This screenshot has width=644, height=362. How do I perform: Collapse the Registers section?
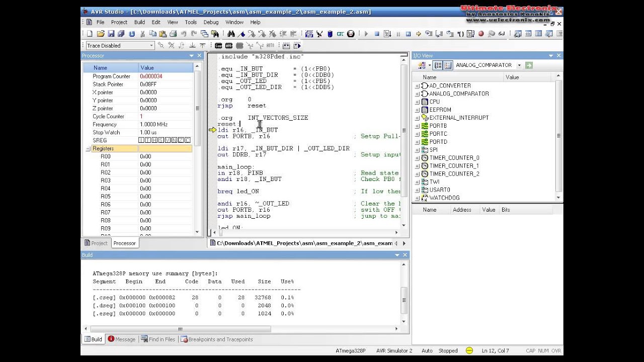coord(88,149)
